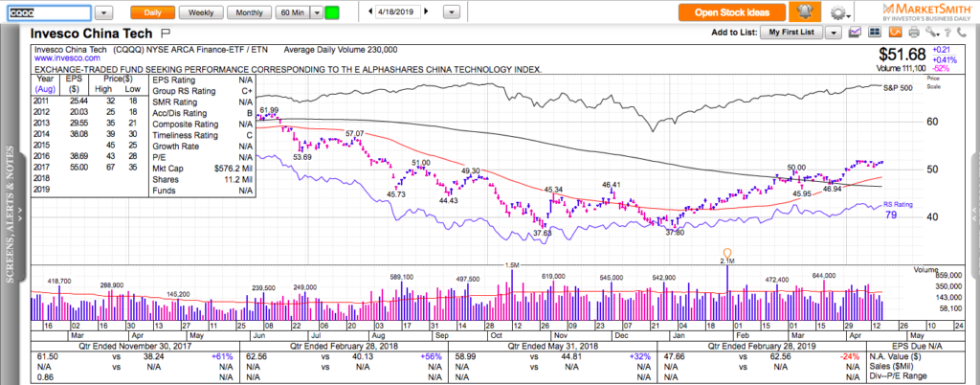
Task: Click the 644,000 volume label
Action: (824, 275)
